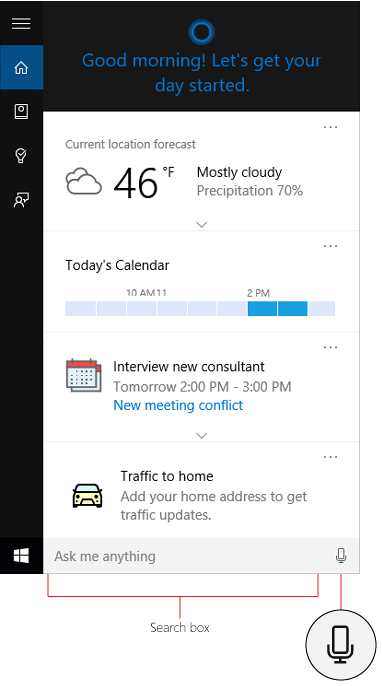
Task: Open the hamburger menu in the sidebar
Action: 21,23
